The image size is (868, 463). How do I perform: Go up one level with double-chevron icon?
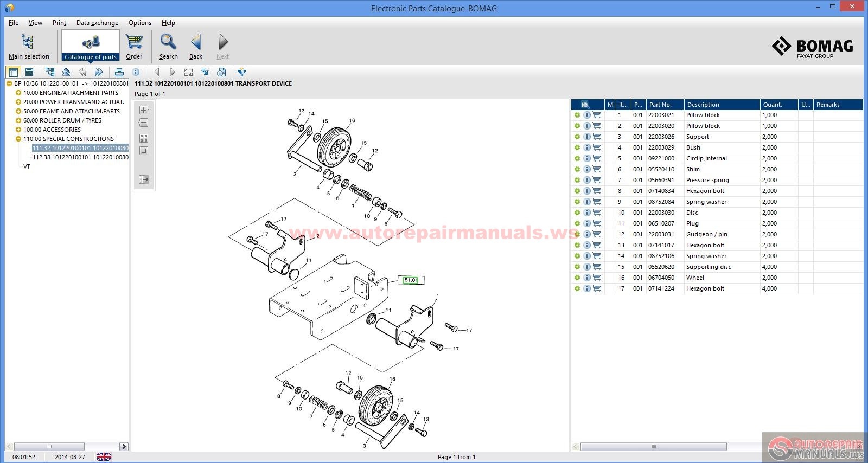(66, 72)
